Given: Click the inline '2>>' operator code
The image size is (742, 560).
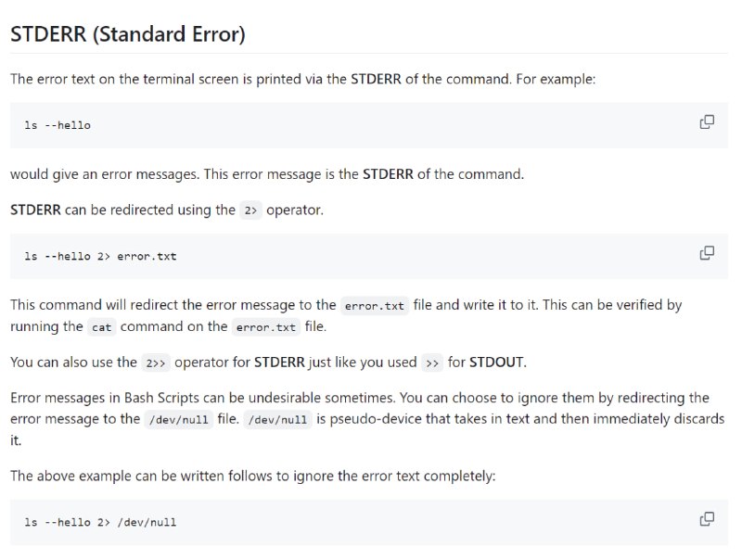Looking at the screenshot, I should click(156, 363).
